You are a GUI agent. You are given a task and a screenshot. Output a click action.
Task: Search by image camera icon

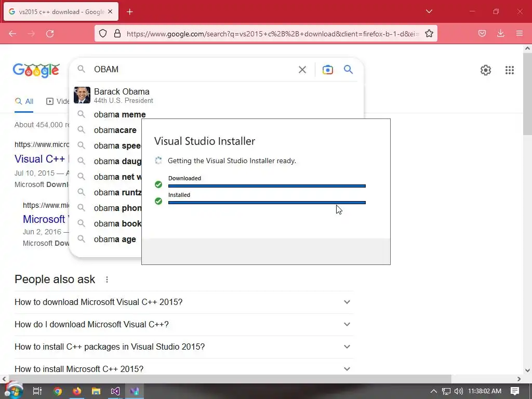coord(328,70)
